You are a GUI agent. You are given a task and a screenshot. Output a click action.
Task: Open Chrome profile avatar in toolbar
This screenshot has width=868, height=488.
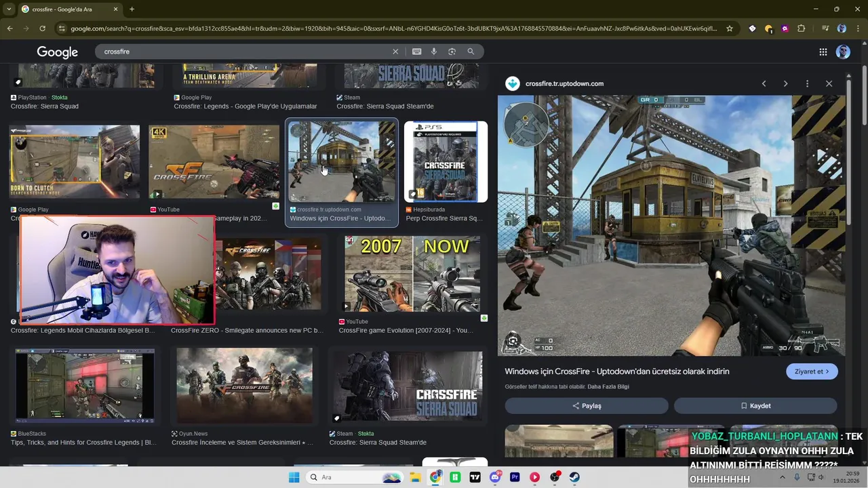[842, 28]
